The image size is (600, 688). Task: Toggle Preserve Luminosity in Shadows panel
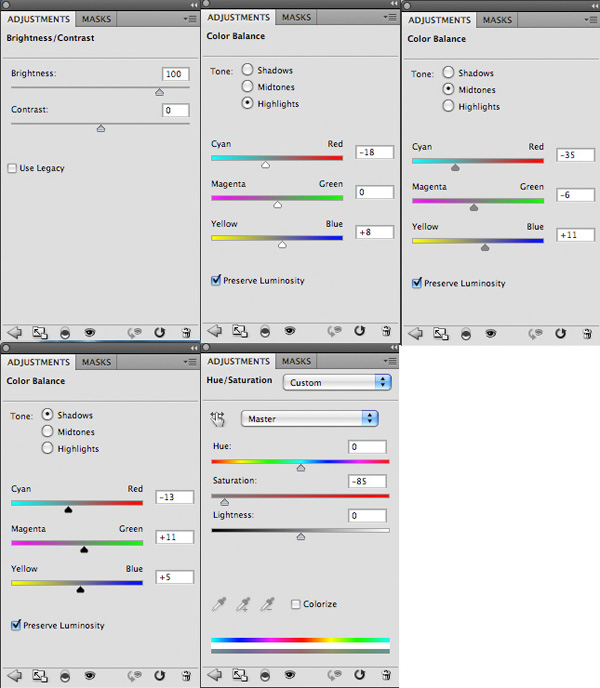coord(16,625)
